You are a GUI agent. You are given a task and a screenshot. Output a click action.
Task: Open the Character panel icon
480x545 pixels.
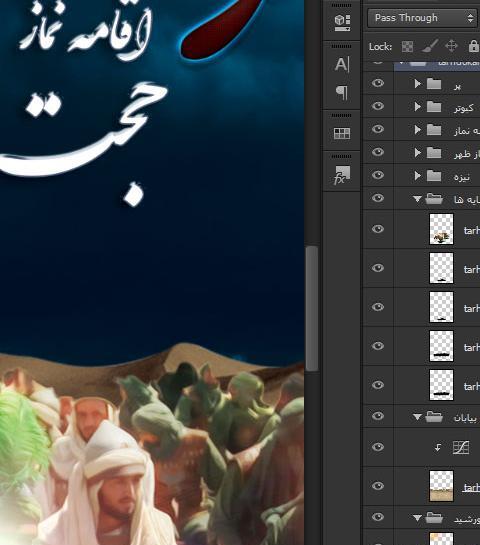click(x=342, y=65)
